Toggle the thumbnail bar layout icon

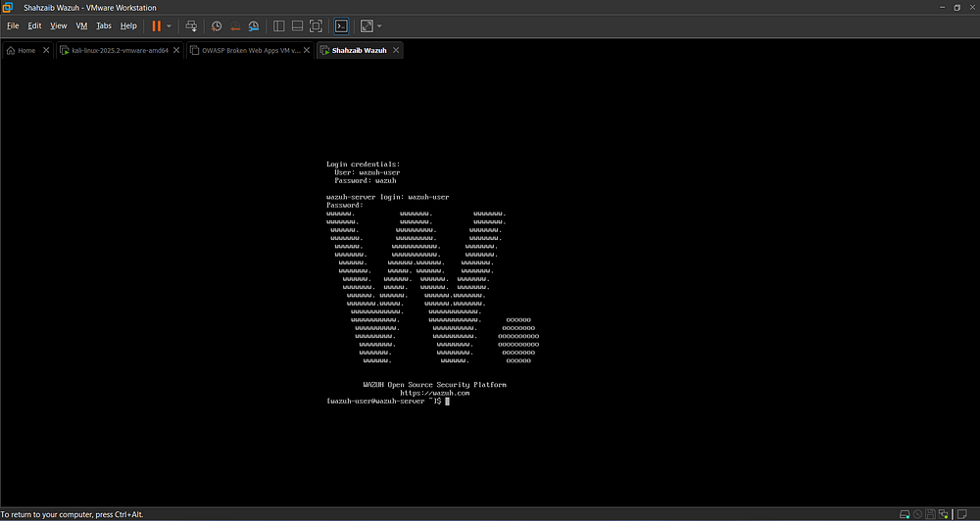click(x=298, y=25)
